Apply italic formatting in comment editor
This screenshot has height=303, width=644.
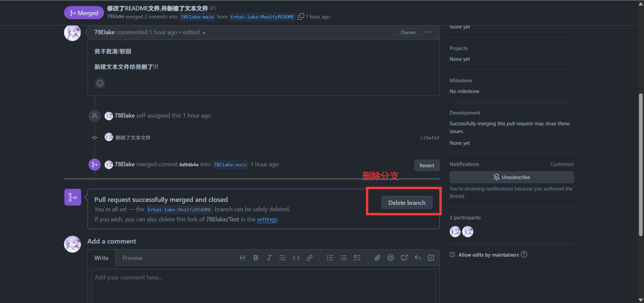coord(269,258)
